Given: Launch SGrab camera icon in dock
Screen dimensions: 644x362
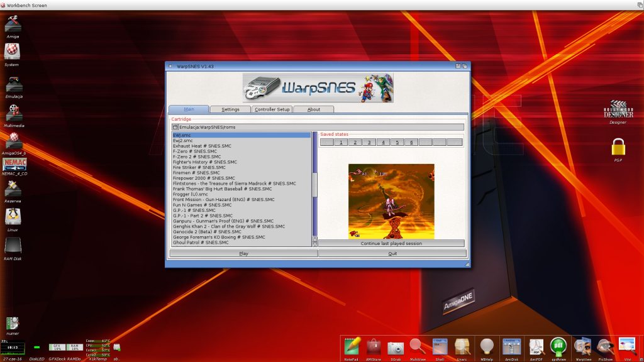Looking at the screenshot, I should (x=396, y=348).
